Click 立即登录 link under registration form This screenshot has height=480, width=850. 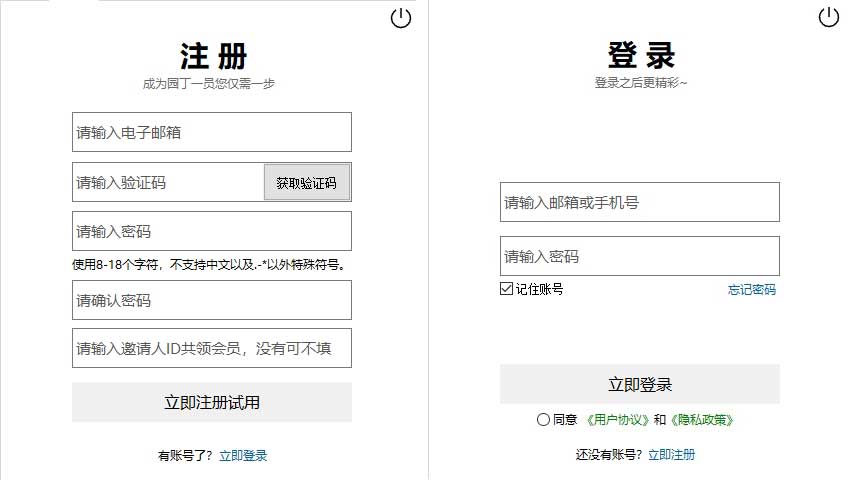pos(243,456)
